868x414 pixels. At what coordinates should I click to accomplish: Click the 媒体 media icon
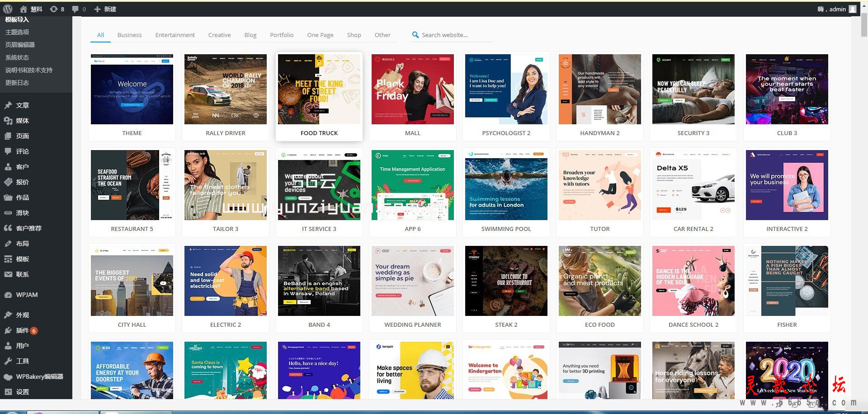[x=8, y=121]
